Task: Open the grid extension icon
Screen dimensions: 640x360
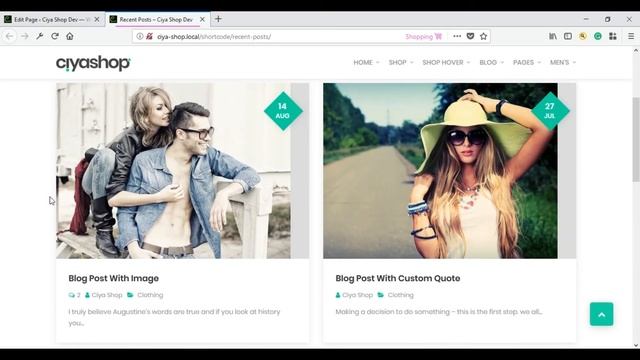Action: [613, 36]
